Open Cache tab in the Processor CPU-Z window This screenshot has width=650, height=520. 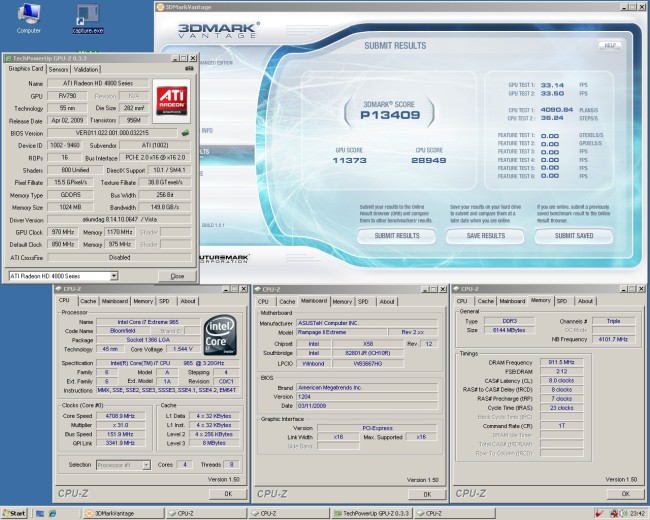(x=88, y=301)
